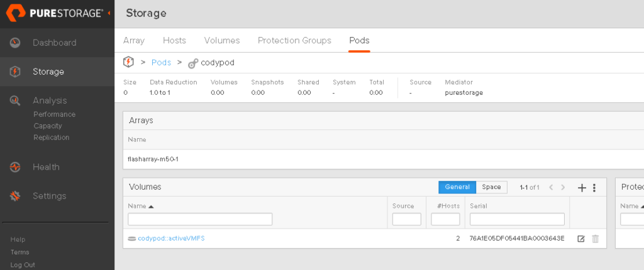This screenshot has height=270, width=644.
Task: Click flasharray-m50-1 array row
Action: (383, 159)
